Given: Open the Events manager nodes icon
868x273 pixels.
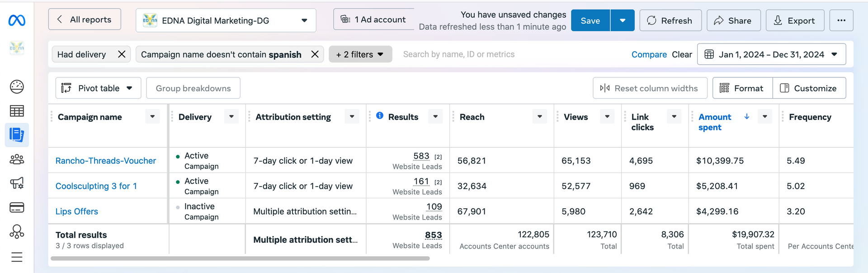Looking at the screenshot, I should (17, 232).
